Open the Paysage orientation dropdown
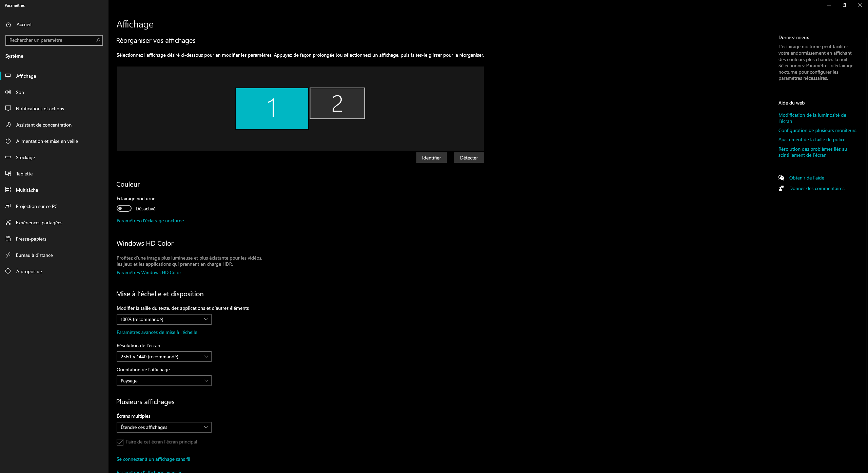This screenshot has width=868, height=473. point(164,381)
